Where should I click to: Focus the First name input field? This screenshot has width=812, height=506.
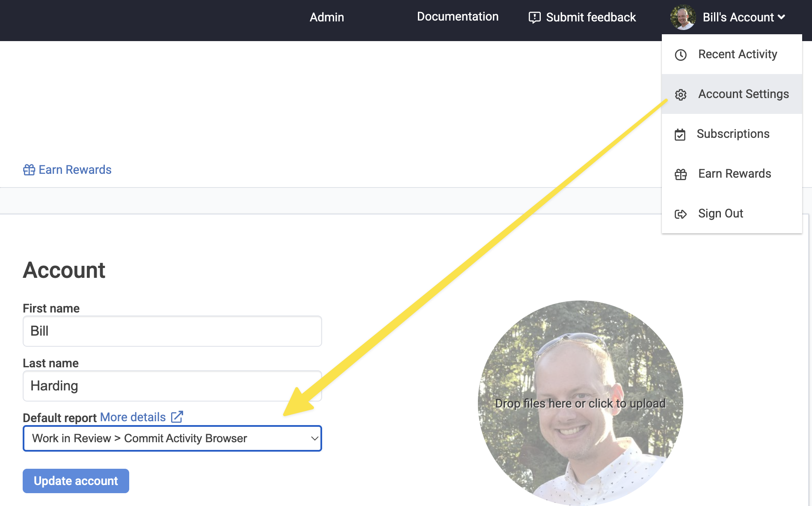point(172,331)
